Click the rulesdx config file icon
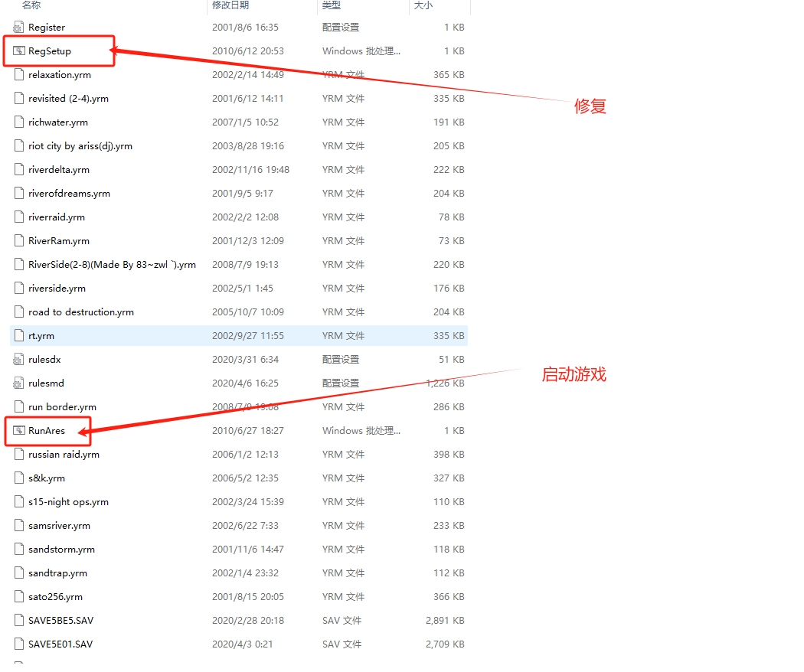The width and height of the screenshot is (804, 672). (x=18, y=360)
